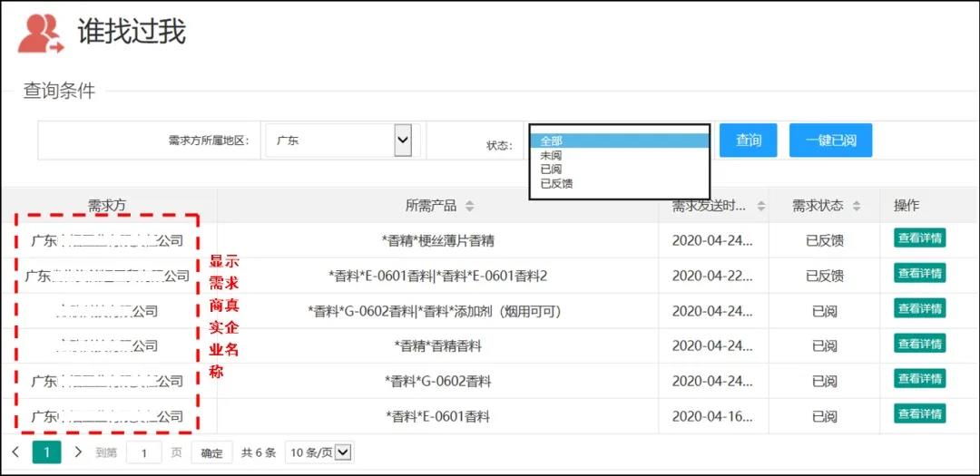Click *香料*E-0601香料|*香料*E-0601香料2 cell
Image resolution: width=980 pixels, height=476 pixels.
click(x=437, y=276)
